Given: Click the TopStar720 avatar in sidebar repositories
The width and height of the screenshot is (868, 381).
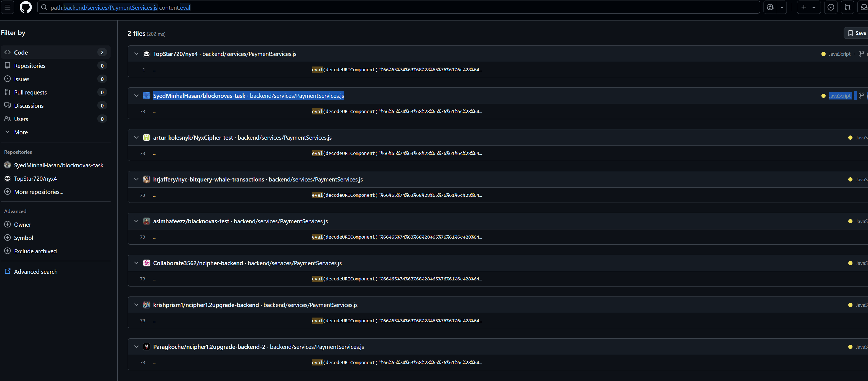Looking at the screenshot, I should [7, 178].
